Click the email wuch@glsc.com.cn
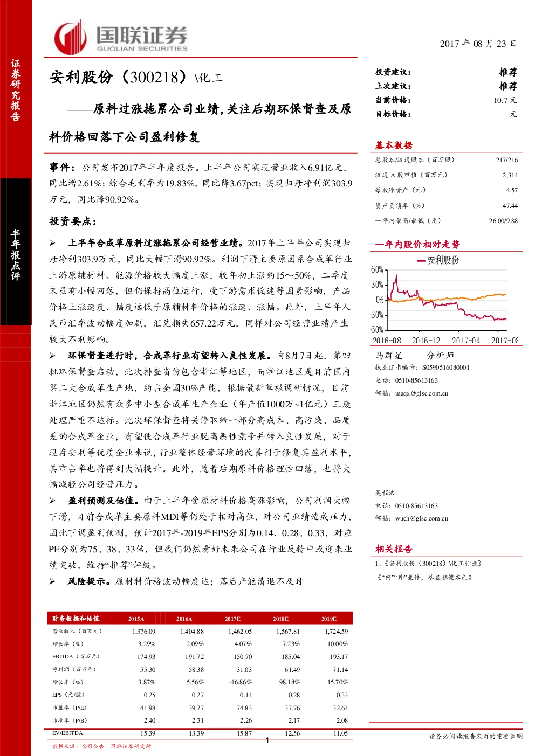Screen dimensions: 535x756 click(422, 518)
